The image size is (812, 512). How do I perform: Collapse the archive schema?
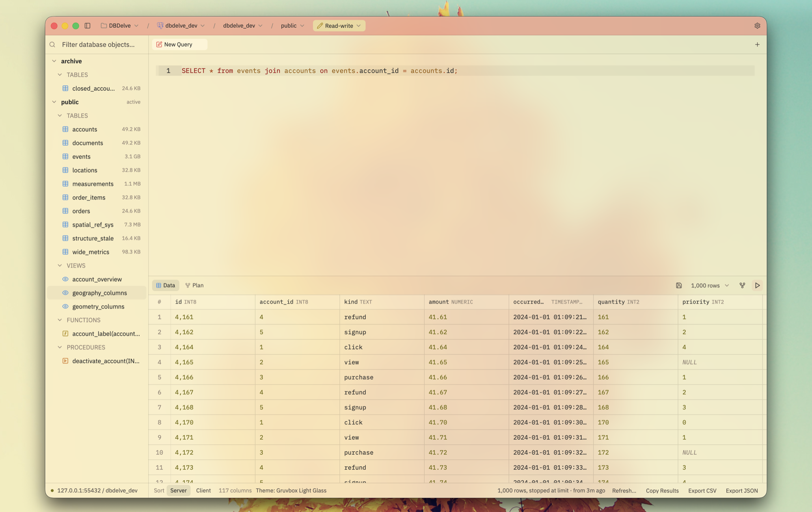pyautogui.click(x=54, y=61)
